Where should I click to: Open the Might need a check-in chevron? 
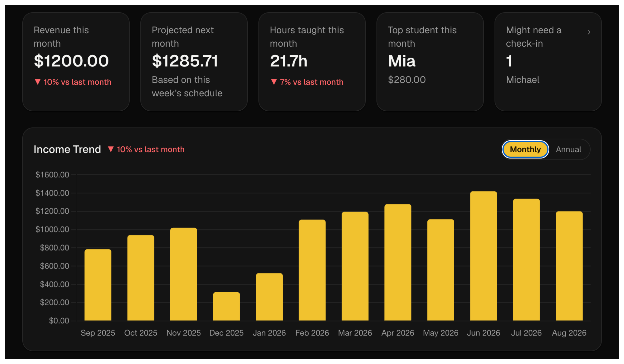pos(589,32)
